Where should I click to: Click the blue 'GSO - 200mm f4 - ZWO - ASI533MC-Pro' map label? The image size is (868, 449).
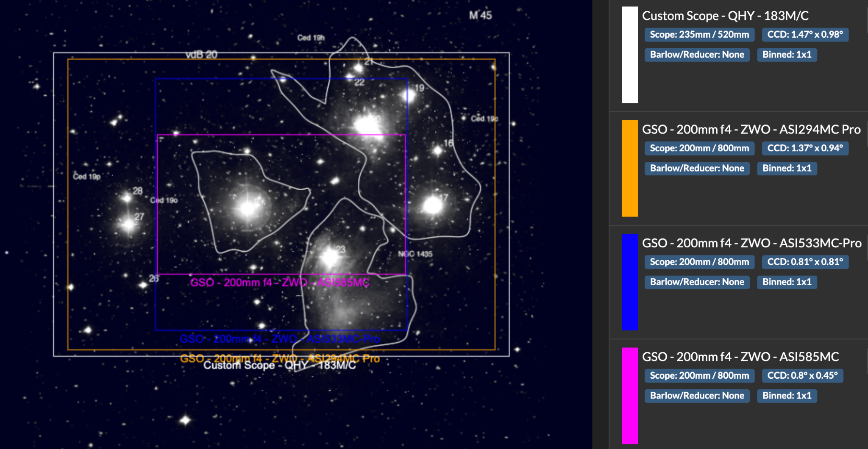pos(280,339)
